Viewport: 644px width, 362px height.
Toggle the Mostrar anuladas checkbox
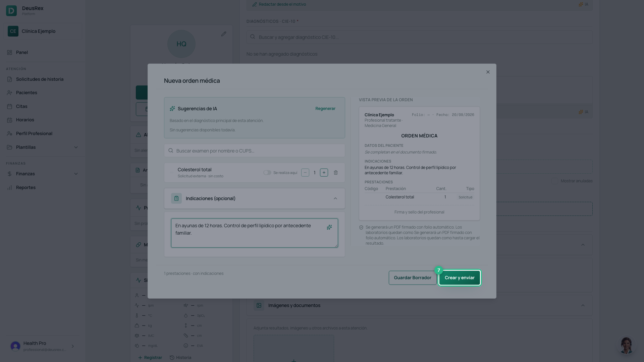click(x=555, y=181)
